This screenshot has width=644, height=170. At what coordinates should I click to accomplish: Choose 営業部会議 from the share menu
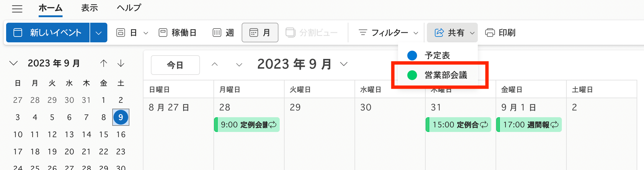click(x=438, y=75)
